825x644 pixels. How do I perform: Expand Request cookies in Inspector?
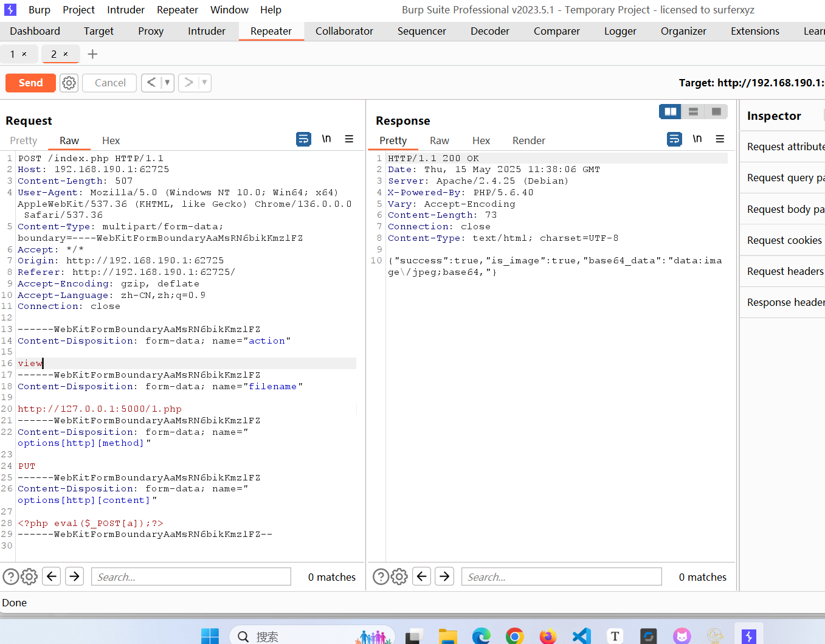tap(782, 240)
